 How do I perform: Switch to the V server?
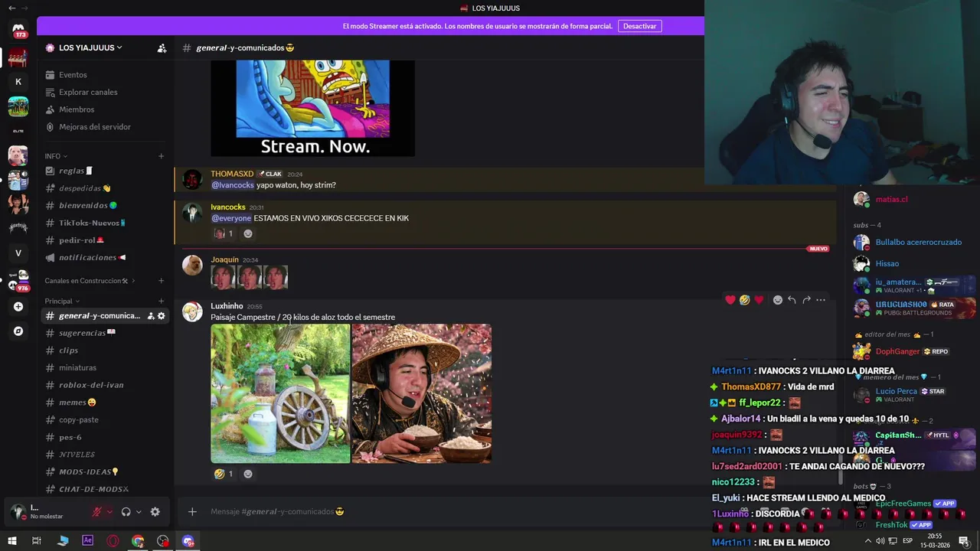coord(18,253)
